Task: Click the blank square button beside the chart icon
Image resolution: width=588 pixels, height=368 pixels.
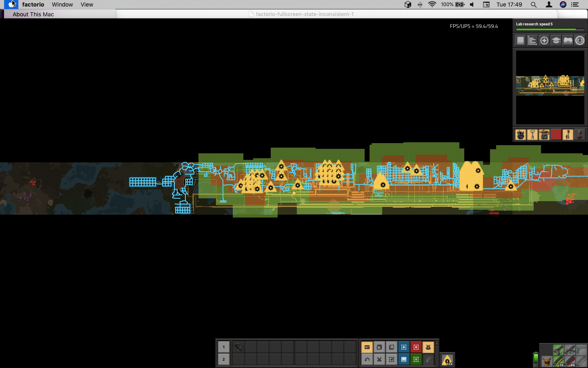Action: [520, 40]
